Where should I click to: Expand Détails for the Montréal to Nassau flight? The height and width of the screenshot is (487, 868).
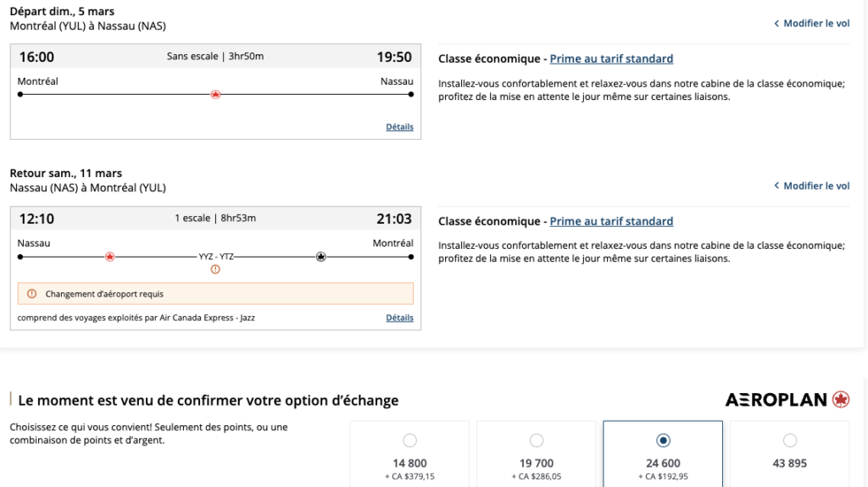399,127
